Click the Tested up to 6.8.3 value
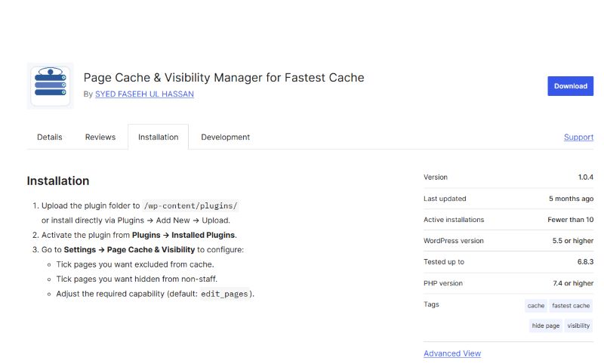The width and height of the screenshot is (604, 364). coord(584,262)
